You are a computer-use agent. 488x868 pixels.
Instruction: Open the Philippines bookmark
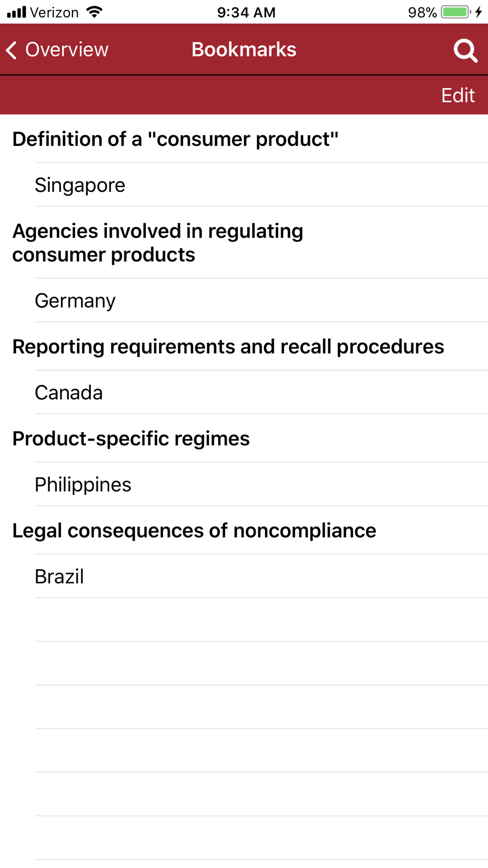pos(244,484)
